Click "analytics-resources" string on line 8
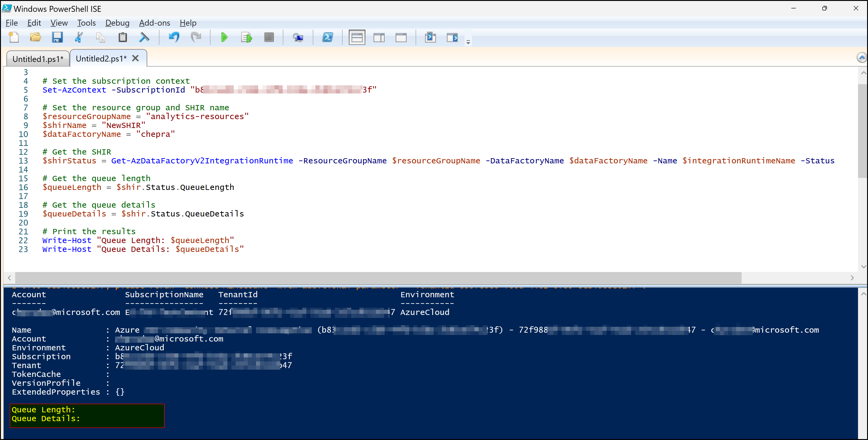The height and width of the screenshot is (440, 868). tap(197, 117)
